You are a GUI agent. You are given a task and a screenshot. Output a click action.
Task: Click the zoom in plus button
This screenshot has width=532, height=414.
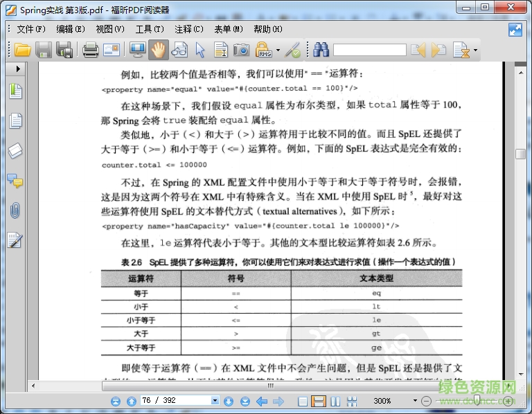pyautogui.click(x=508, y=402)
